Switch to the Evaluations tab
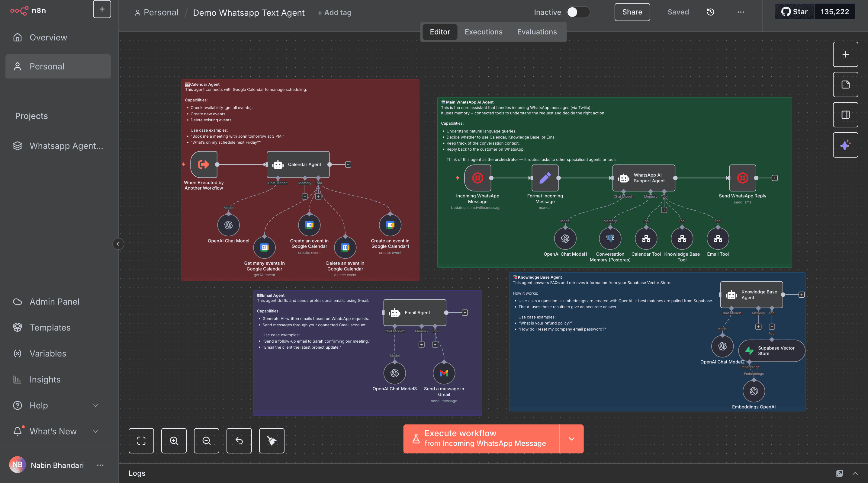 coord(537,32)
